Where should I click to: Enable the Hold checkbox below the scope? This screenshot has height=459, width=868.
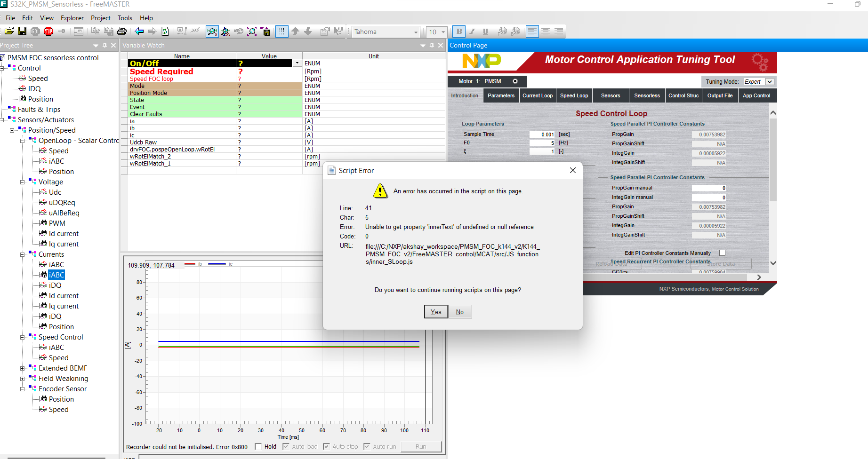(258, 446)
